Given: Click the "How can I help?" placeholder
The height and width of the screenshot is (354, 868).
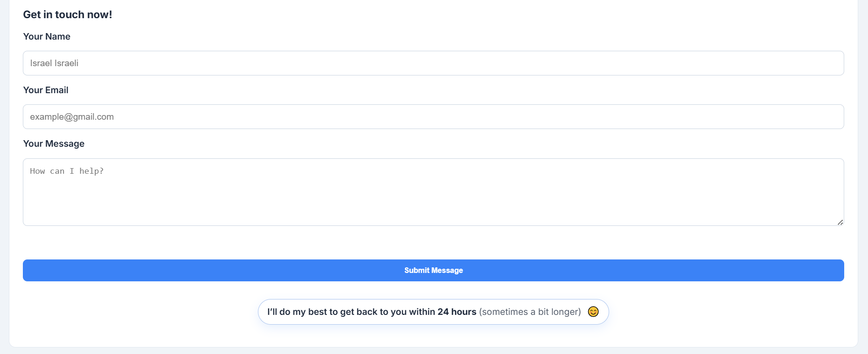Looking at the screenshot, I should [x=67, y=171].
